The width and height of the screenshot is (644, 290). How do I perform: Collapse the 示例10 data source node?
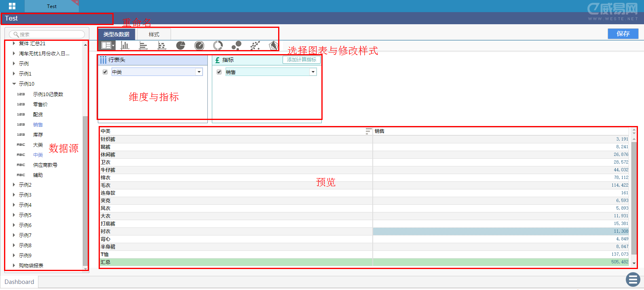pyautogui.click(x=14, y=84)
